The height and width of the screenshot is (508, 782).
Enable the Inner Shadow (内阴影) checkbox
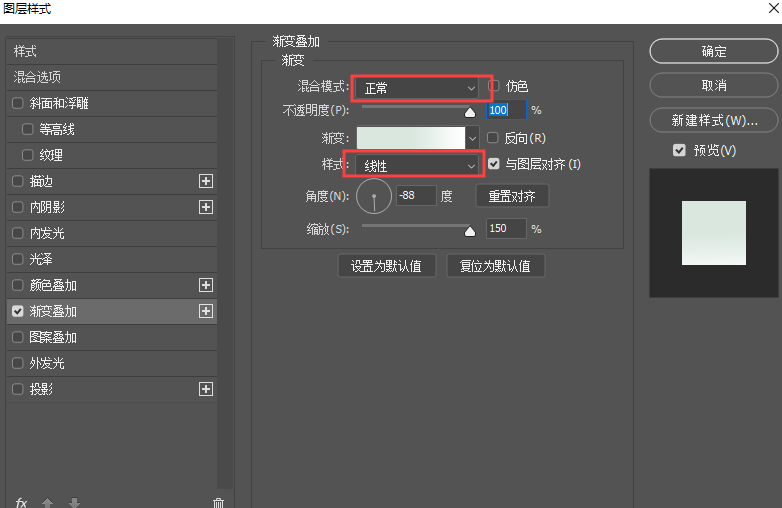(17, 207)
